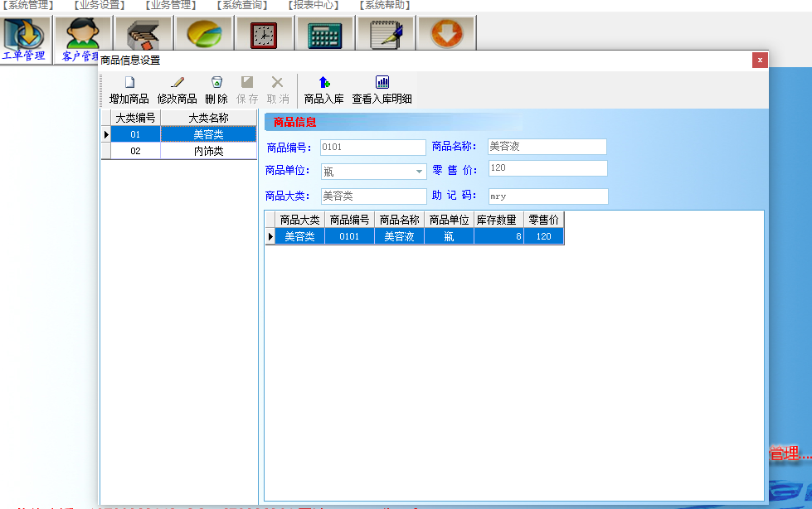The height and width of the screenshot is (509, 812).
Task: Open the 工单管理 work order icon
Action: (x=26, y=40)
